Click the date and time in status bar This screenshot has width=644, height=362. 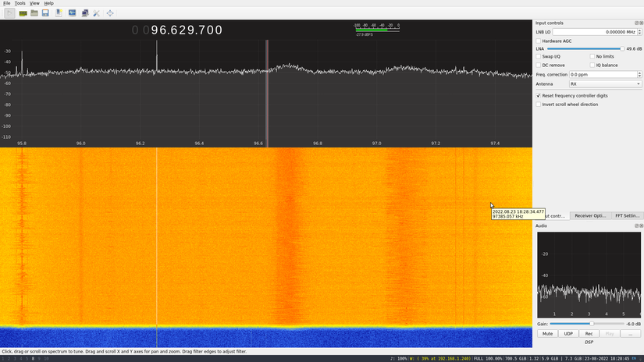point(607,359)
